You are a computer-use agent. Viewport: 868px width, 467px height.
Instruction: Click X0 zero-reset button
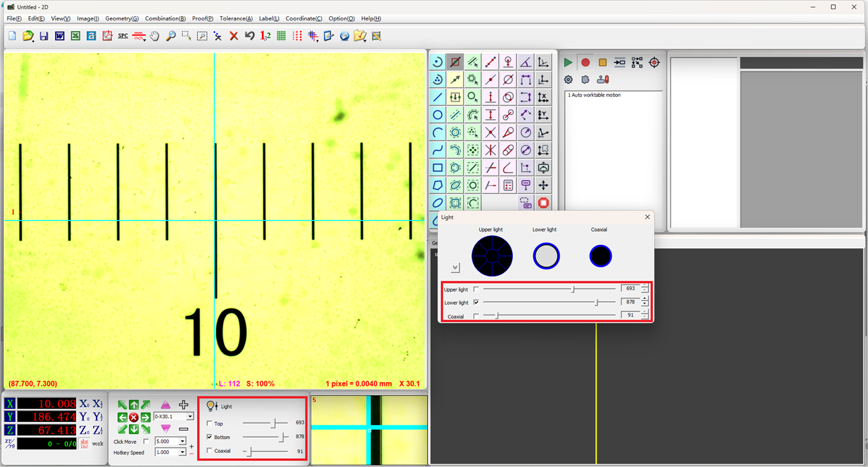click(84, 404)
